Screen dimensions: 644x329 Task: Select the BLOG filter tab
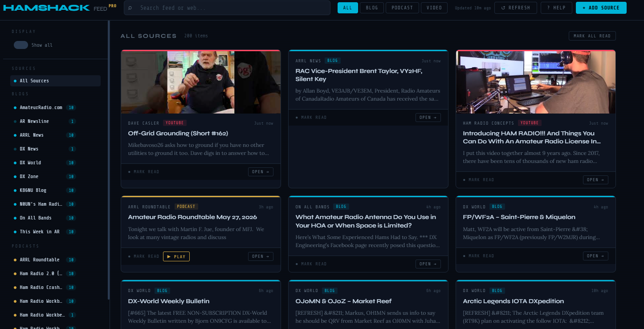click(x=372, y=8)
